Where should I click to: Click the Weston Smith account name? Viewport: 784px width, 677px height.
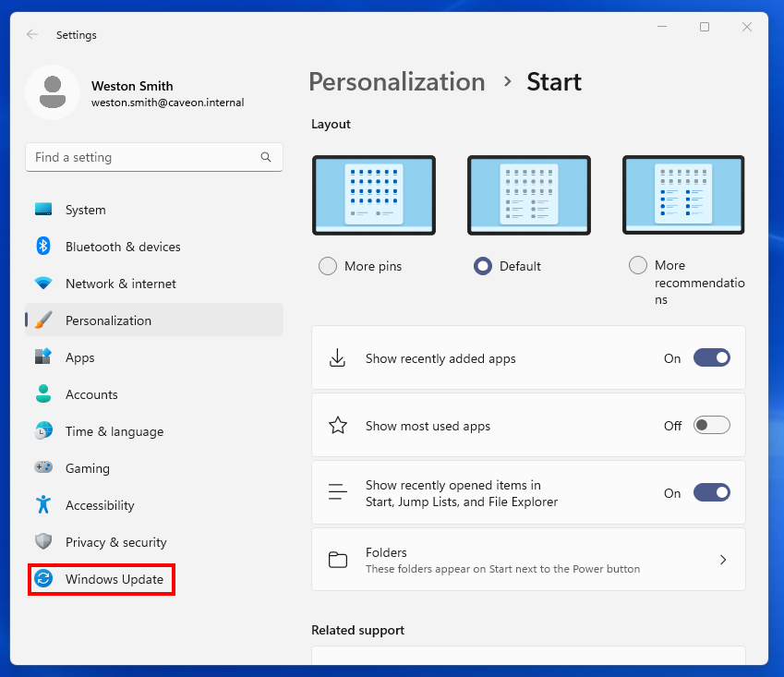pyautogui.click(x=132, y=86)
